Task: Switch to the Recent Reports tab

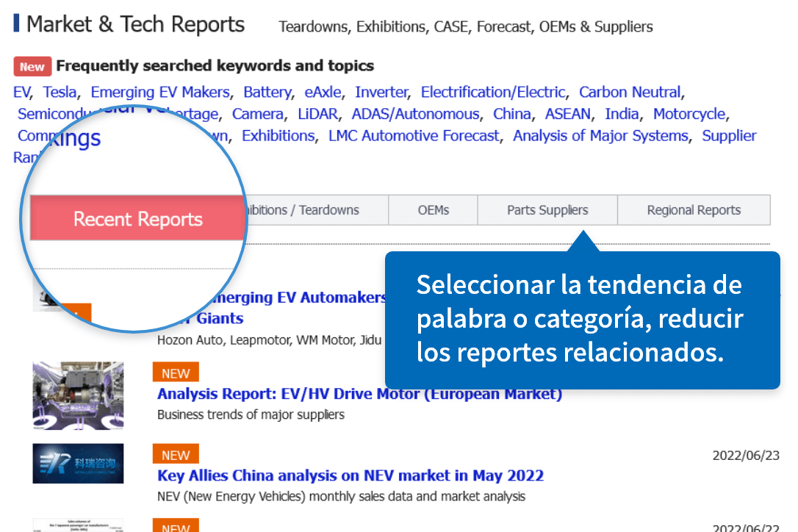Action: point(138,219)
